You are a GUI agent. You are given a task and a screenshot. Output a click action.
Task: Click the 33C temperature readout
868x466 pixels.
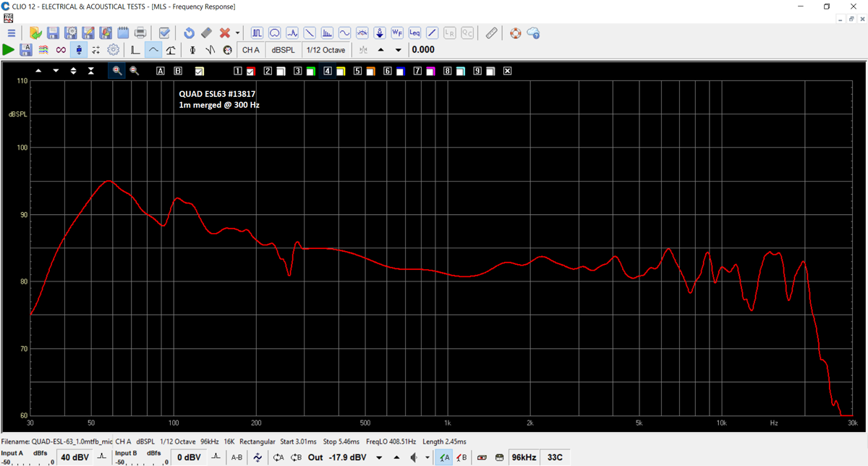(556, 457)
